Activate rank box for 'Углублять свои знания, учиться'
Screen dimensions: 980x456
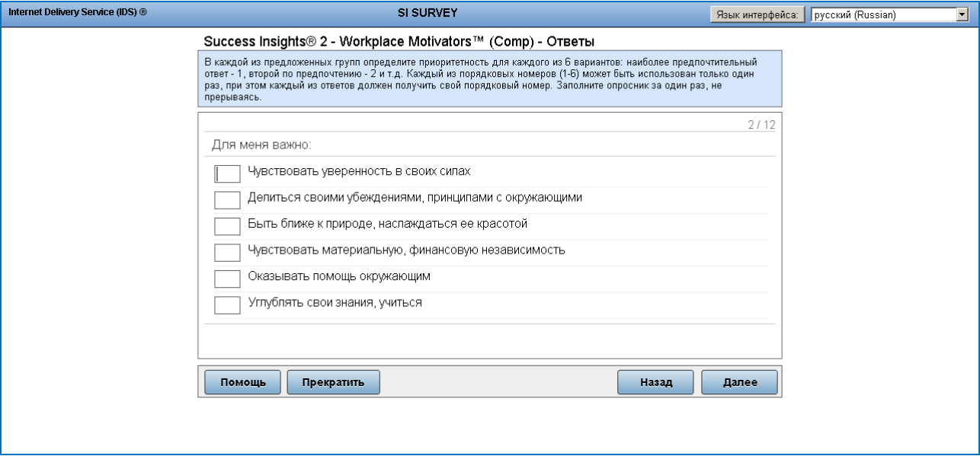tap(227, 305)
